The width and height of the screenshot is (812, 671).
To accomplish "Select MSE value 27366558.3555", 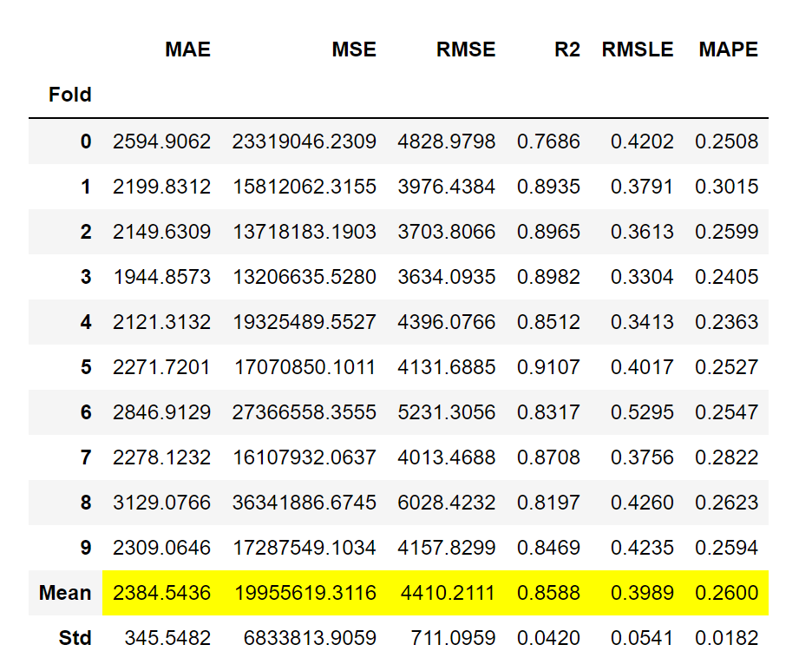I will [304, 412].
